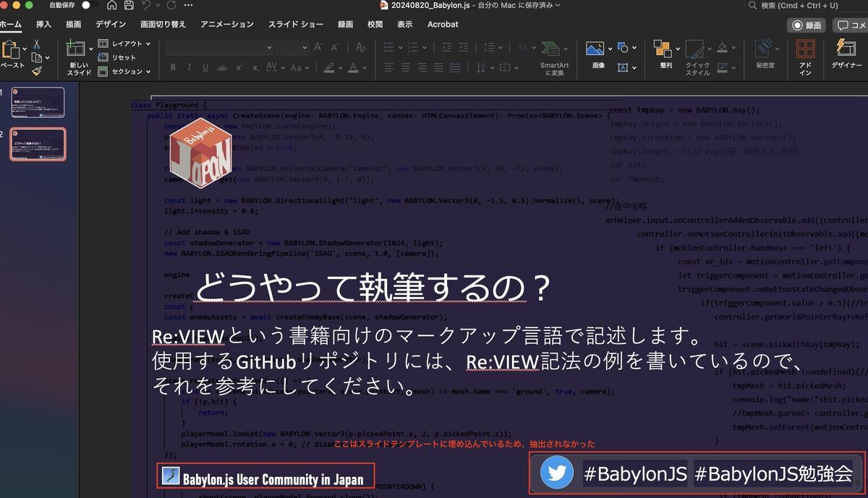
Task: Increase font size with larger A icon
Action: [x=318, y=47]
